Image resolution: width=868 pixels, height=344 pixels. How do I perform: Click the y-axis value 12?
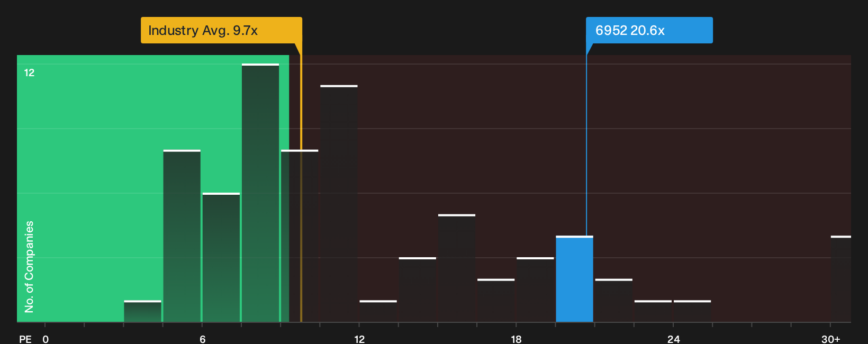pyautogui.click(x=29, y=73)
